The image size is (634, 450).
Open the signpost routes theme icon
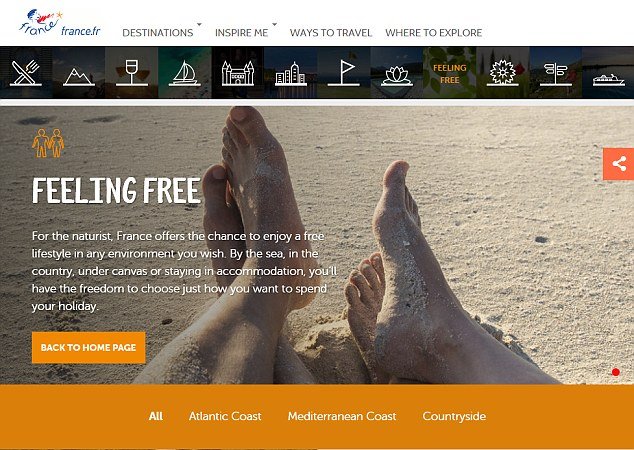point(556,73)
